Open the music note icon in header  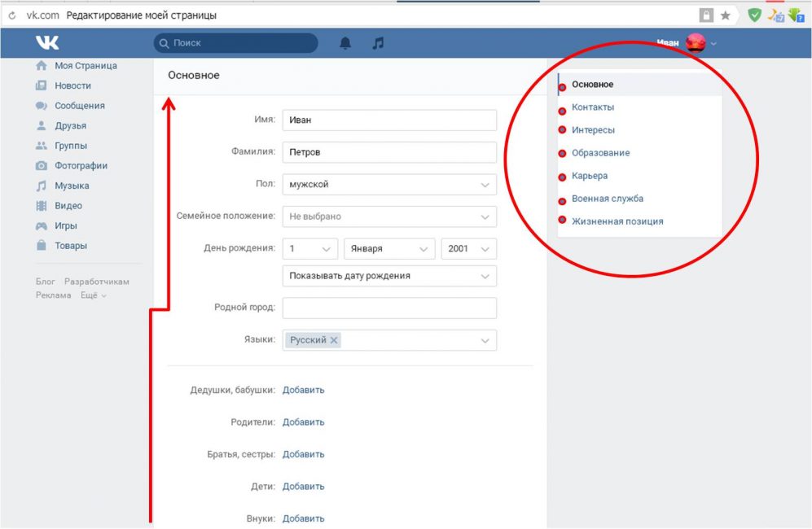click(x=378, y=43)
